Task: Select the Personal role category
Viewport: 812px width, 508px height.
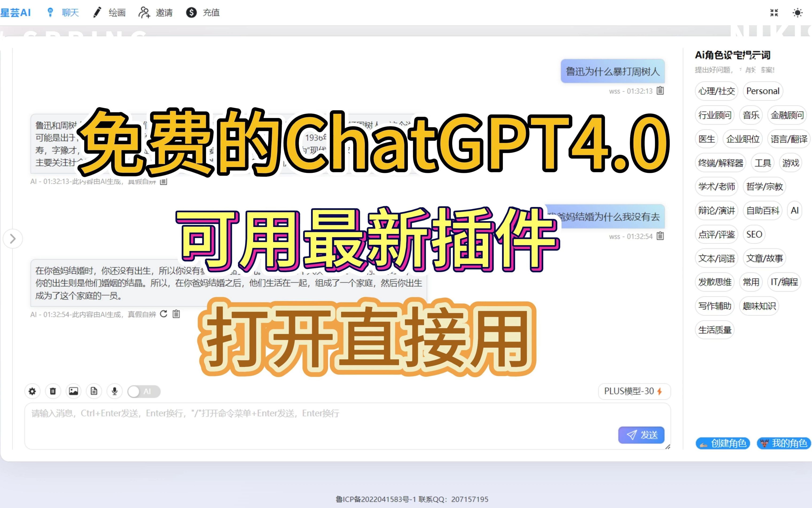Action: coord(763,91)
